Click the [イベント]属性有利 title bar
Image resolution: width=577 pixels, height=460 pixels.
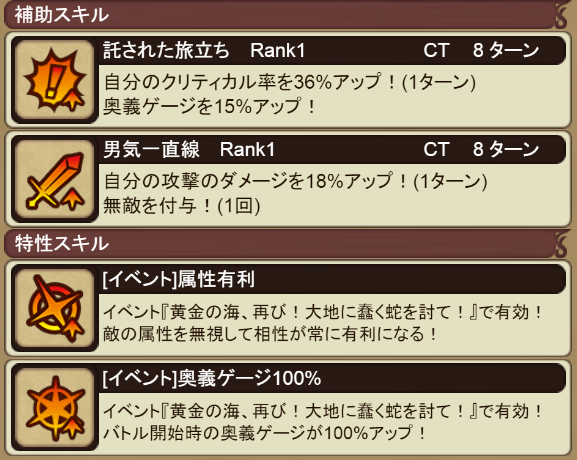(x=332, y=279)
